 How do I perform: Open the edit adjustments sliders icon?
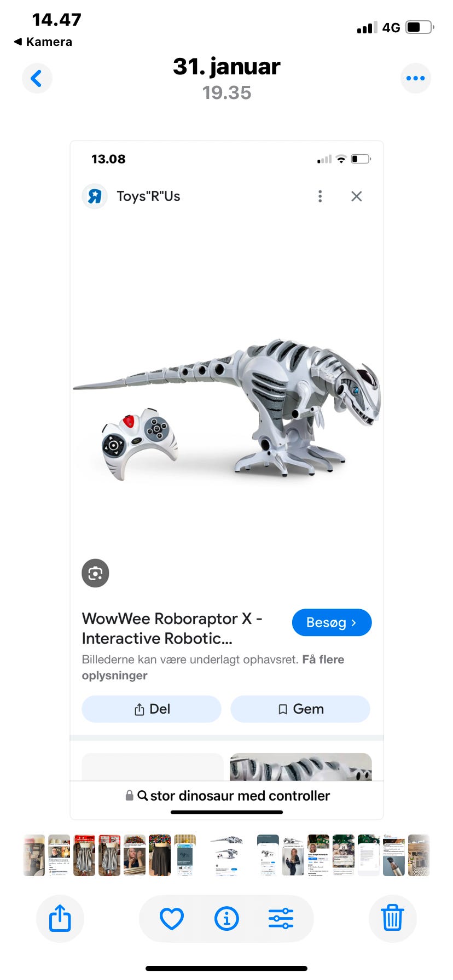(x=281, y=918)
